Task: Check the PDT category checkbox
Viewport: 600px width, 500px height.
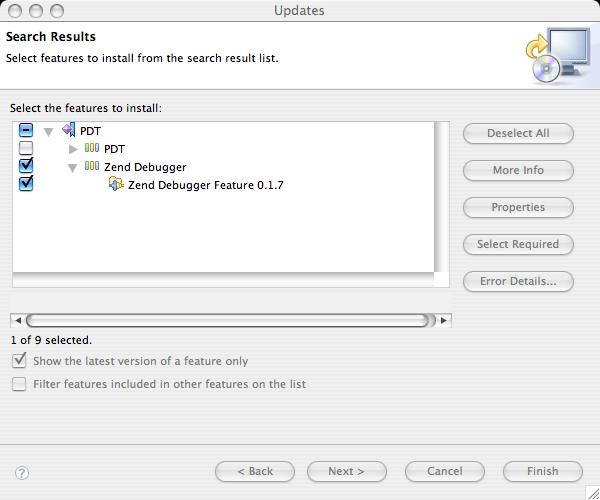Action: click(x=26, y=148)
